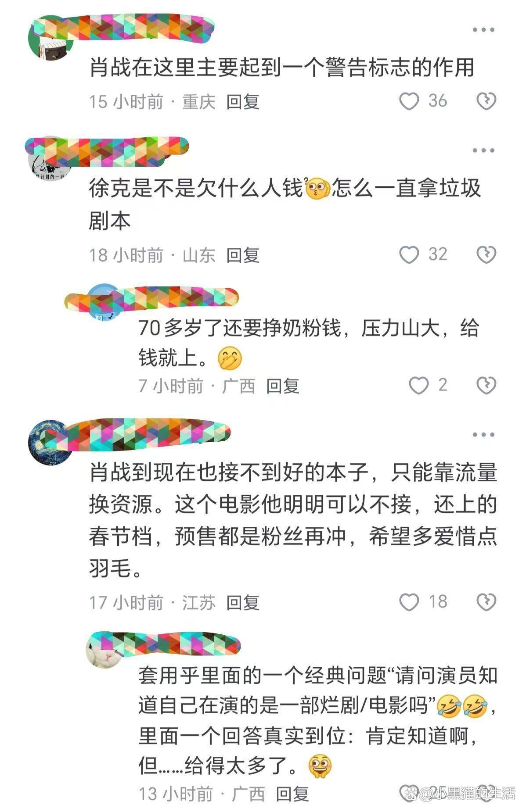Dislike the Jiangsu comment via broken heart
The height and width of the screenshot is (812, 526).
coord(486,602)
